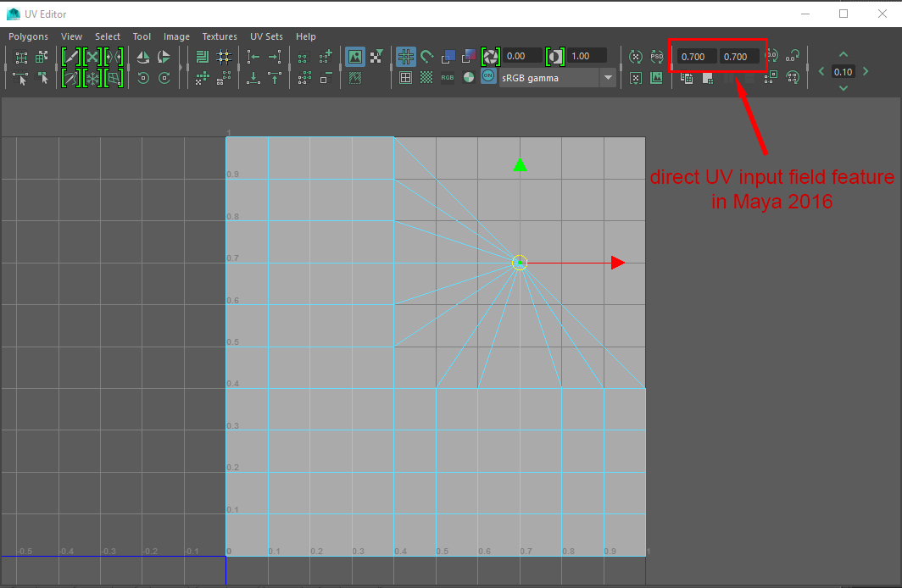Activate the bracketed warped-grid UV tool
This screenshot has height=588, width=902.
[114, 78]
